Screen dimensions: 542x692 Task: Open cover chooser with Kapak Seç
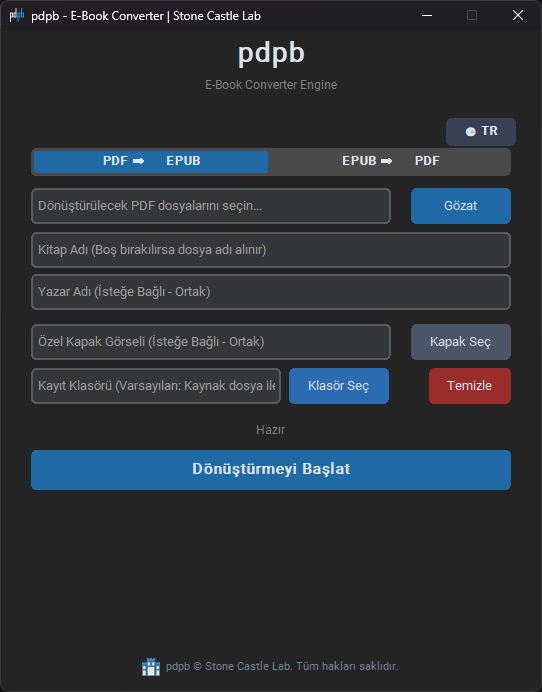click(x=461, y=342)
